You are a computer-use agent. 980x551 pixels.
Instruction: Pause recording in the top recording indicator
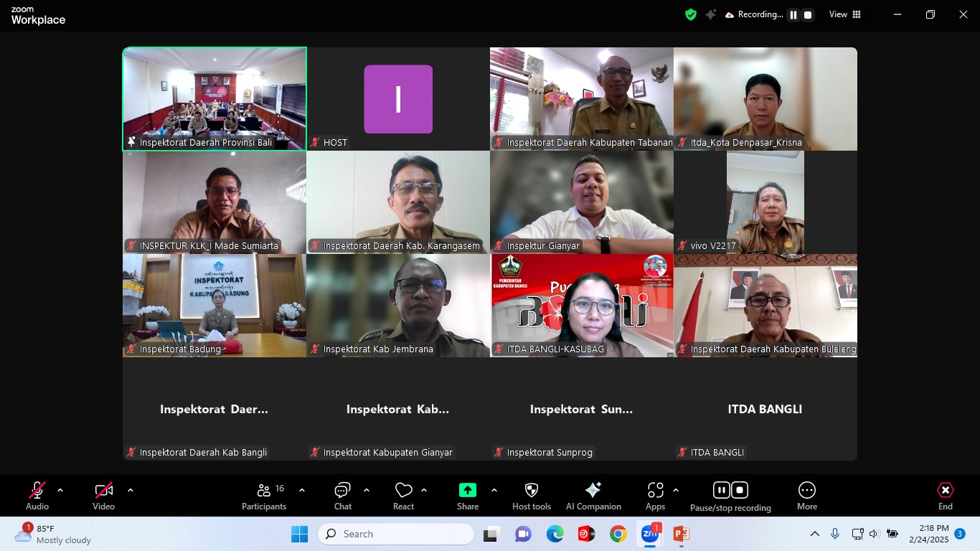[x=793, y=14]
